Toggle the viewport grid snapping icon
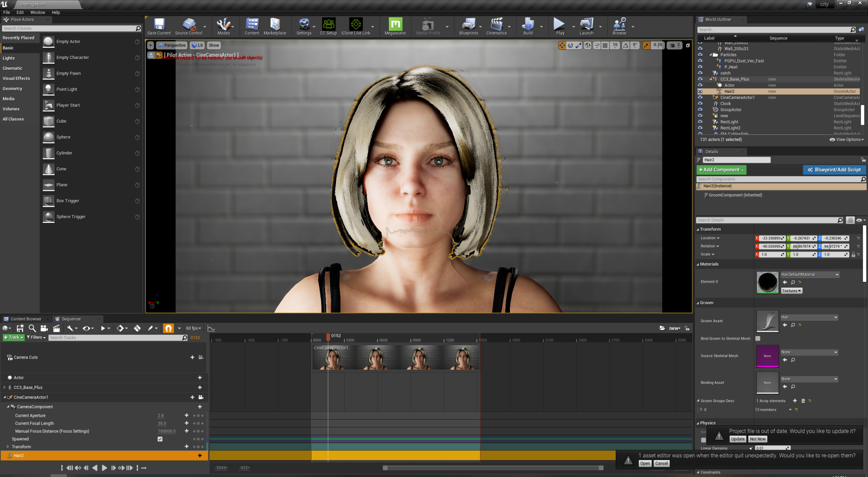868x477 pixels. [605, 45]
